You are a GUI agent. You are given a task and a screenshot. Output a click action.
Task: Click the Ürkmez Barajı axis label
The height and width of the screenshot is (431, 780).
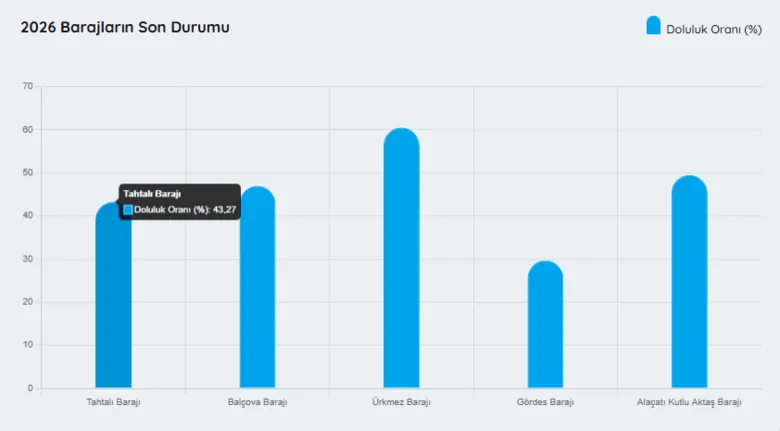[x=401, y=402]
